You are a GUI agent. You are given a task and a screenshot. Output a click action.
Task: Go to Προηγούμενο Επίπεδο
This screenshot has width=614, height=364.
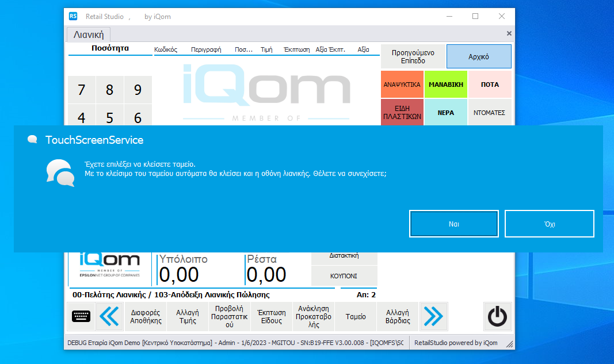coord(413,56)
